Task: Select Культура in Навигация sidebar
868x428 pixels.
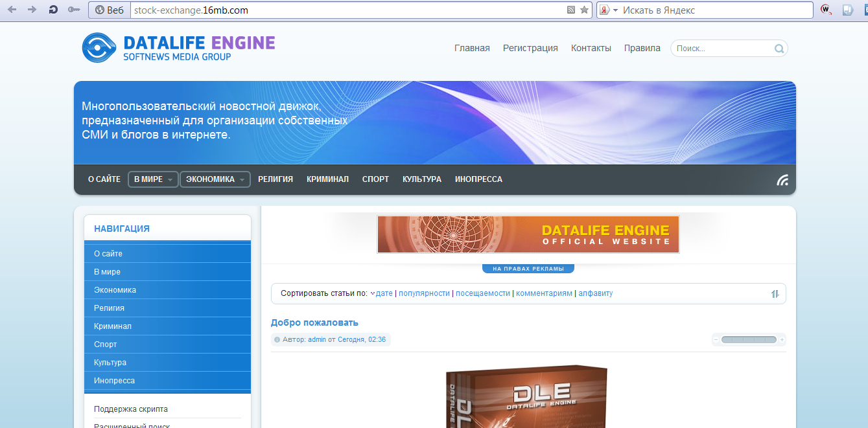Action: (167, 363)
